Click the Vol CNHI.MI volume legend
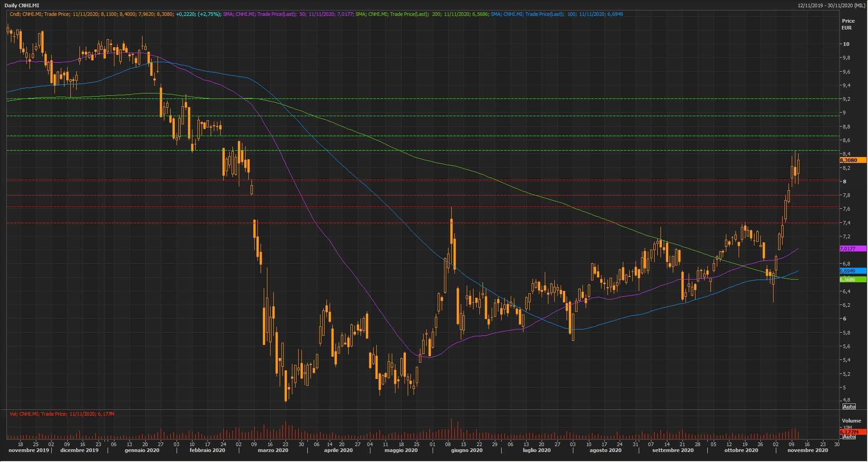 [62, 414]
